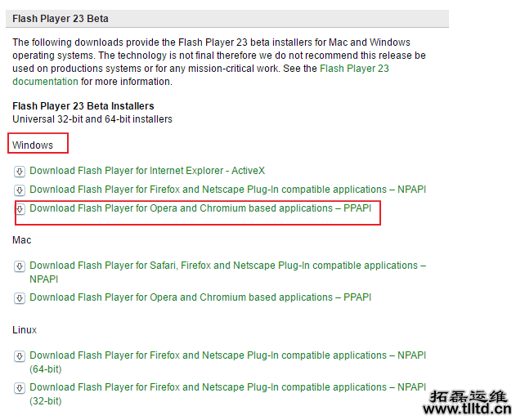Open Mac Opera and Chromium PPAPI download link

pyautogui.click(x=200, y=297)
